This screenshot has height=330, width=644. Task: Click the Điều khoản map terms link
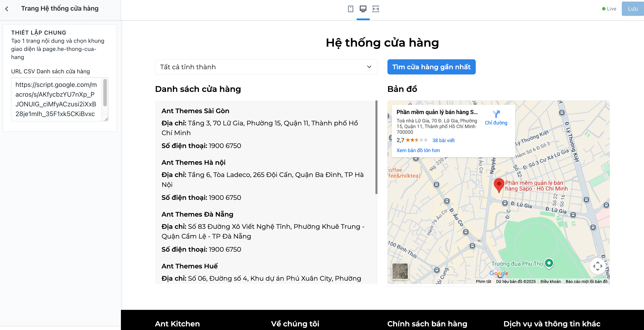pos(550,282)
